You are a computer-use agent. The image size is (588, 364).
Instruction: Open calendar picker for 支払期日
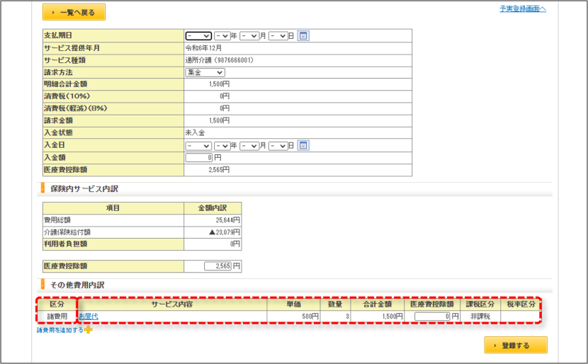303,36
